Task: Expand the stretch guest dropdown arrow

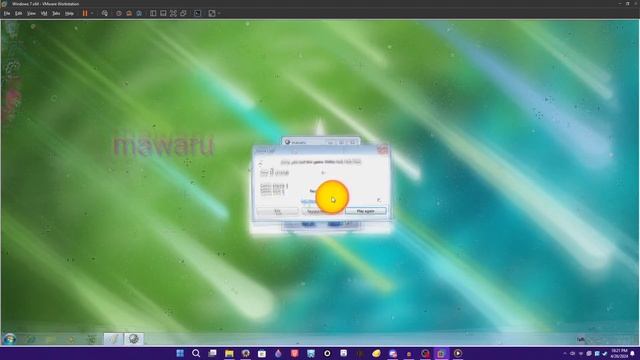Action: point(219,13)
